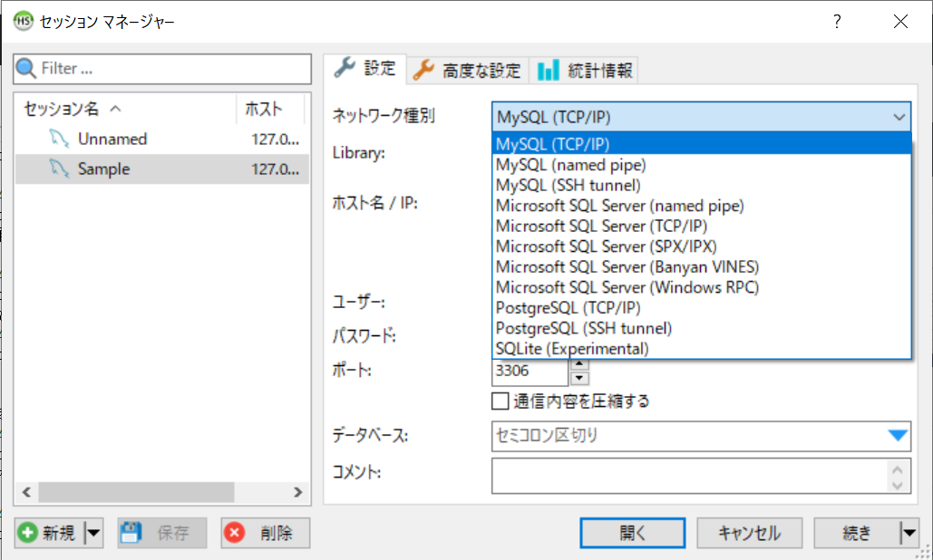This screenshot has height=560, width=933.
Task: Enable the 通信内容を圧縮する checkbox
Action: (x=501, y=401)
